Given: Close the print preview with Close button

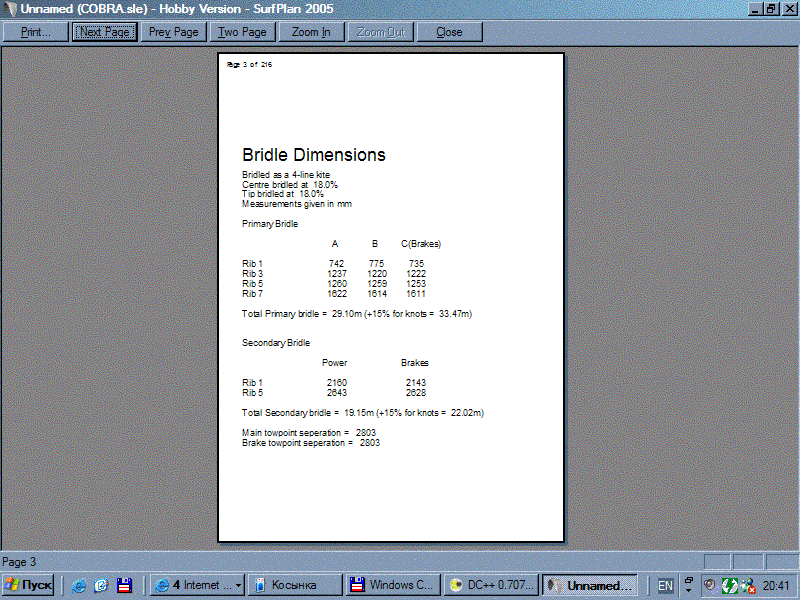Looking at the screenshot, I should [x=449, y=32].
